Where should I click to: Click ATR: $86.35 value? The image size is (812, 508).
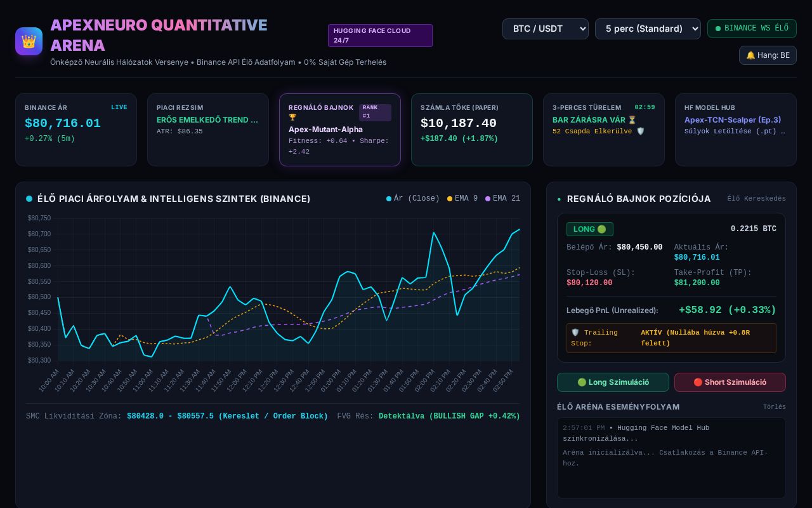click(x=180, y=131)
